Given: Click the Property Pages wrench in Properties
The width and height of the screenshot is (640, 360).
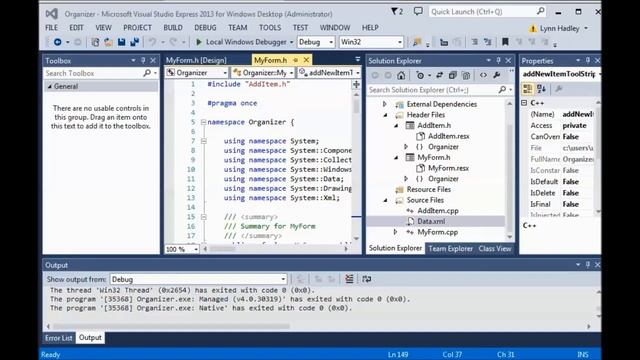Looking at the screenshot, I should coord(559,89).
